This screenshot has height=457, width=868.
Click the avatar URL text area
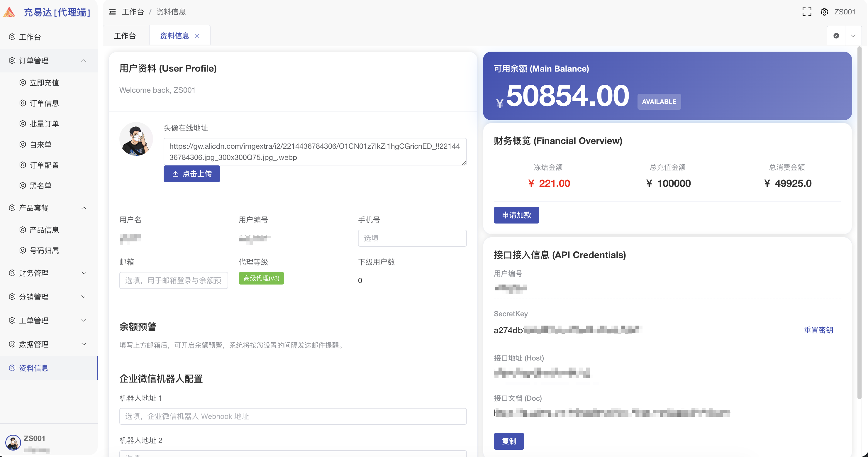pos(315,152)
